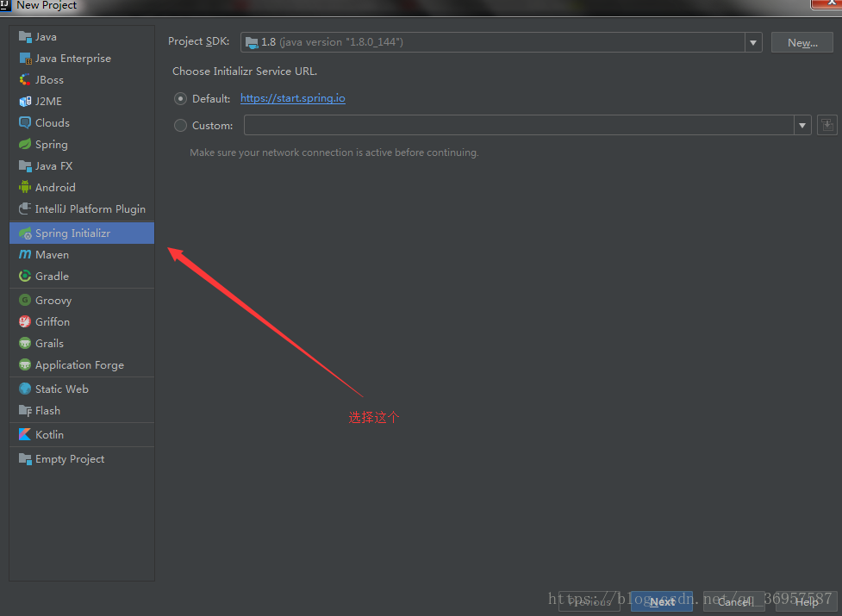Select J2ME label in project list
842x616 pixels.
click(x=48, y=102)
